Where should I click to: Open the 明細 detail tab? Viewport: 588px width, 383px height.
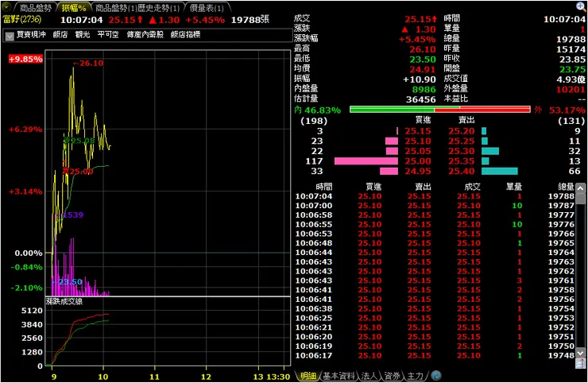tap(308, 376)
